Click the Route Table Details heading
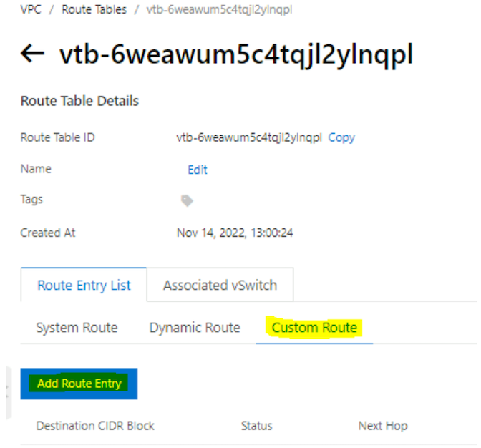Viewport: 481px width, 448px height. tap(79, 101)
